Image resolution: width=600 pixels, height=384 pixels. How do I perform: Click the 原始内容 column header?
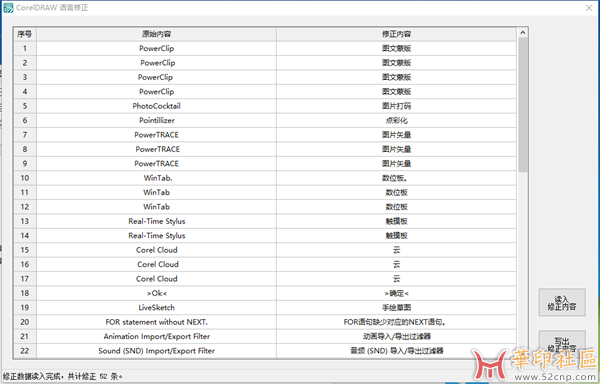pos(156,34)
